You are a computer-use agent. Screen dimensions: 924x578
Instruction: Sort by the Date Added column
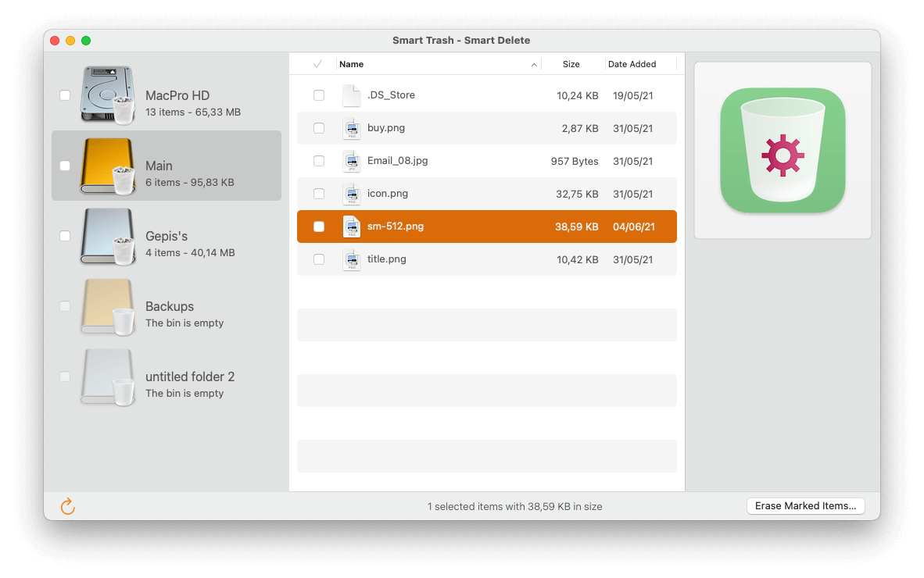632,64
